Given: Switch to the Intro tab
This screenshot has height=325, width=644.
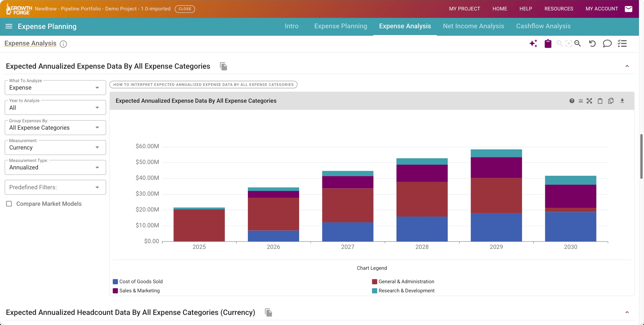Looking at the screenshot, I should coord(291,26).
